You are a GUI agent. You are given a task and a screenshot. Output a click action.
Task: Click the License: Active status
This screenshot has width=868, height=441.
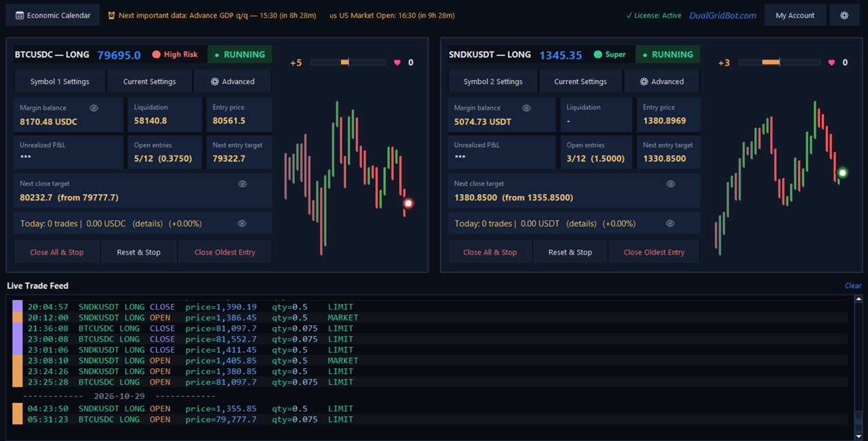(654, 16)
